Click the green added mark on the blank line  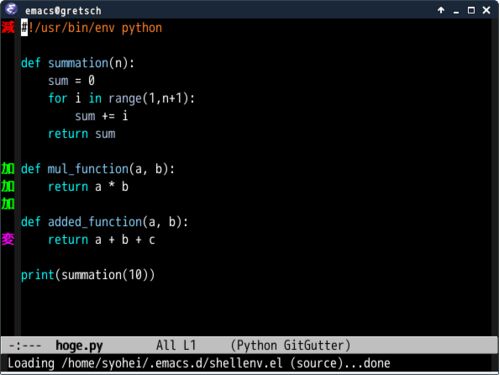(8, 204)
